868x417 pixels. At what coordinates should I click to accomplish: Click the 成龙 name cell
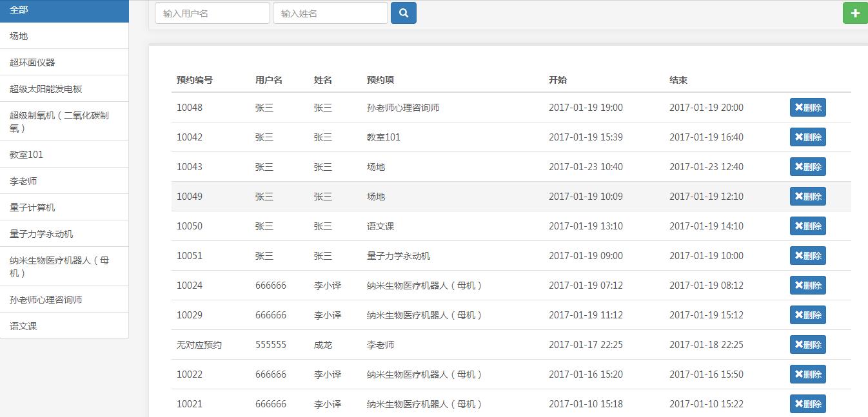[x=323, y=345]
